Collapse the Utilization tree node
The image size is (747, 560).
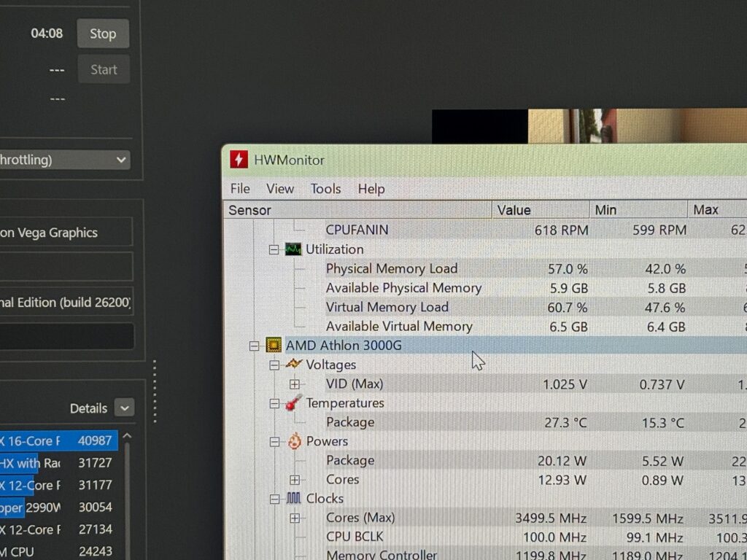(x=274, y=249)
